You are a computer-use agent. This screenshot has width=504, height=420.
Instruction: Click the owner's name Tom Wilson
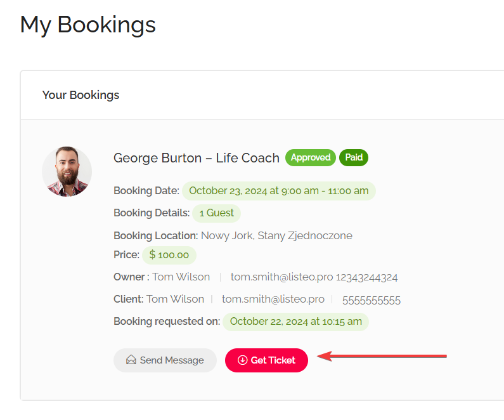tap(181, 277)
